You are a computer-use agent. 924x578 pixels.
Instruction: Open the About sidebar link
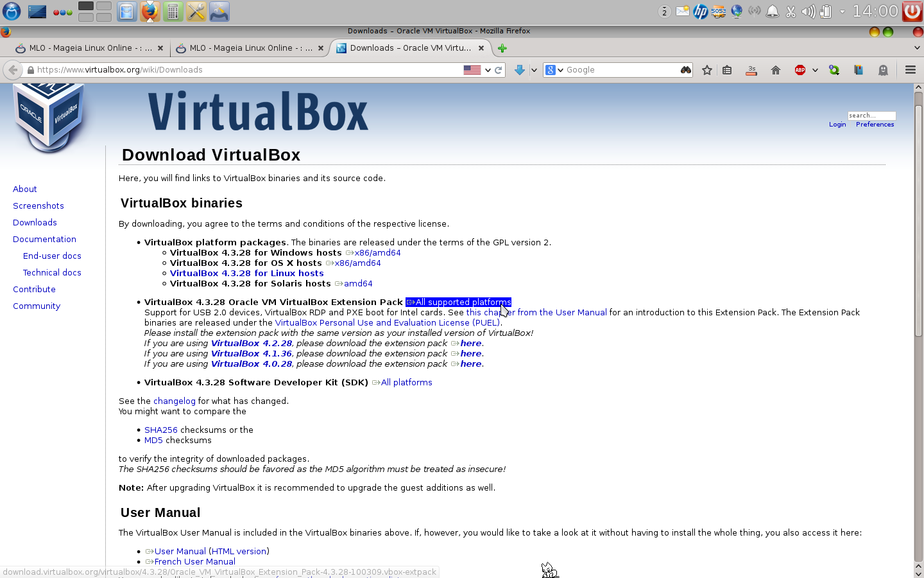click(25, 189)
